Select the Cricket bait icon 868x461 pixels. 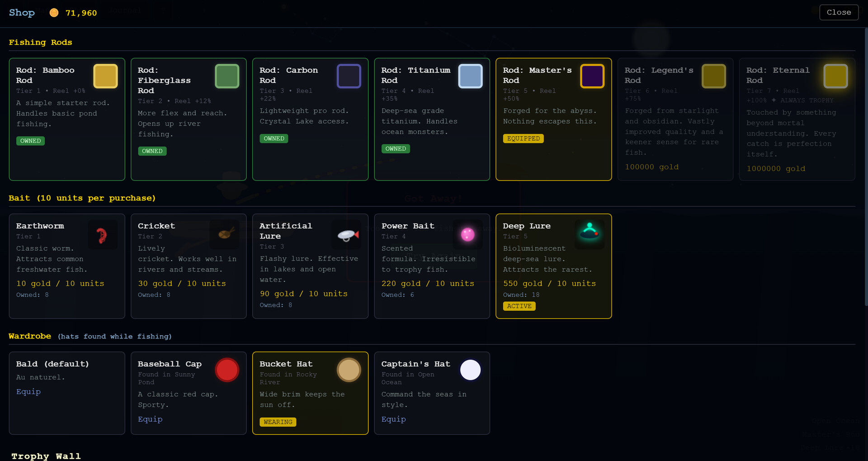click(225, 234)
